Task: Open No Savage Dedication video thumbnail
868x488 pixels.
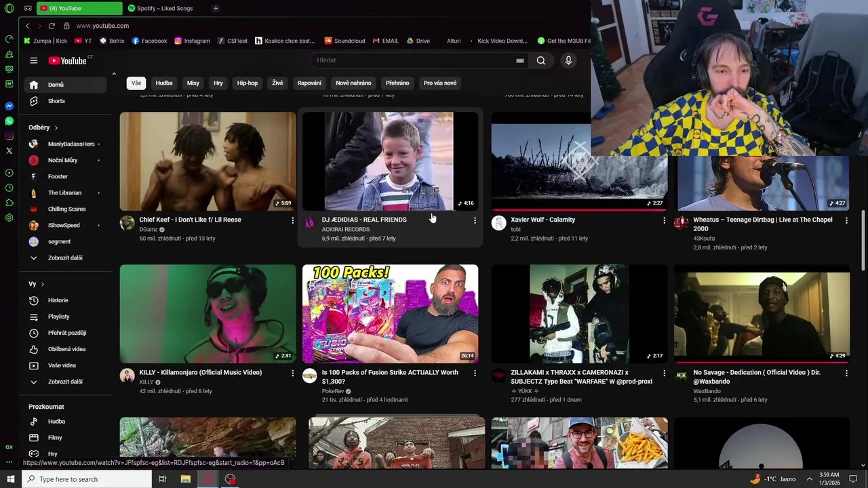Action: pos(762,314)
